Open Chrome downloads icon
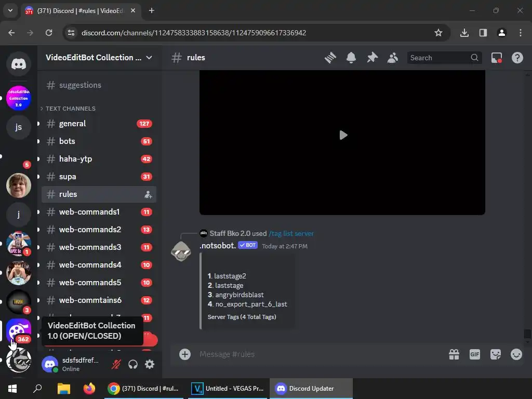Image resolution: width=532 pixels, height=399 pixels. pos(464,33)
